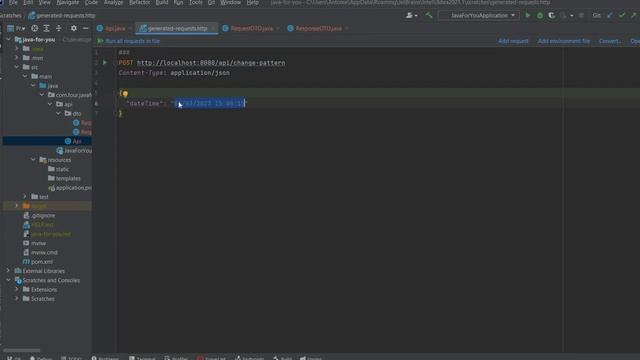640x360 pixels.
Task: Close the RequestDTO.java tab
Action: click(278, 29)
